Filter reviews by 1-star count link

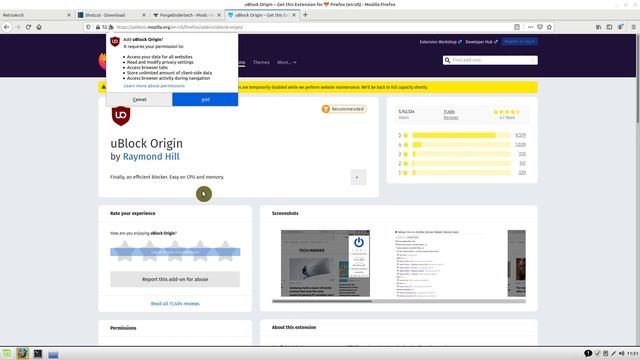coord(522,173)
